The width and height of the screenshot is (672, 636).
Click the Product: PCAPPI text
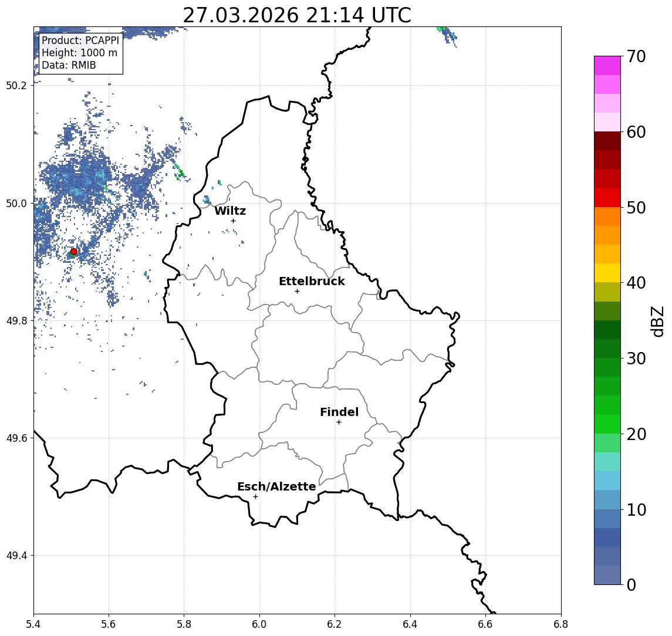pos(80,40)
